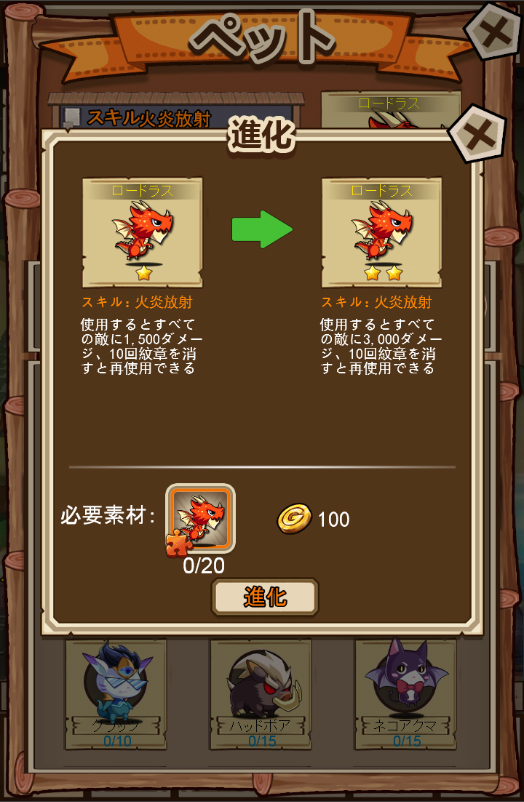Viewport: 524px width, 802px height.
Task: Select the required dragon puzzle piece material
Action: [x=200, y=519]
